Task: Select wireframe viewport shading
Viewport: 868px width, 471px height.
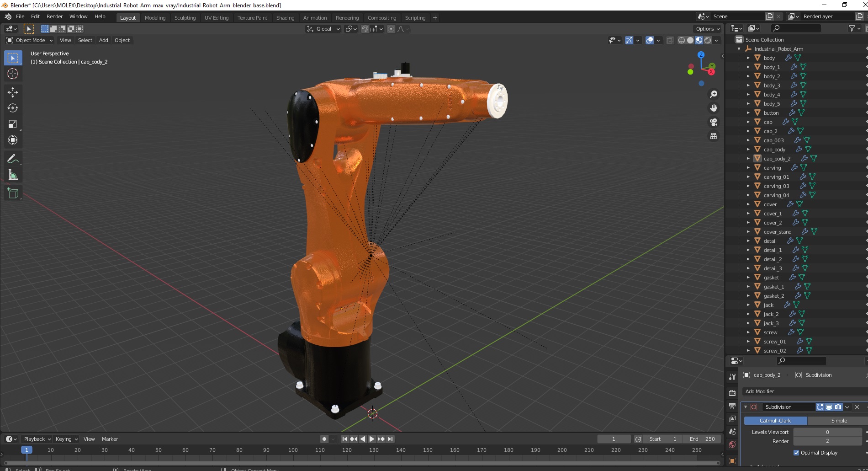Action: (x=682, y=40)
